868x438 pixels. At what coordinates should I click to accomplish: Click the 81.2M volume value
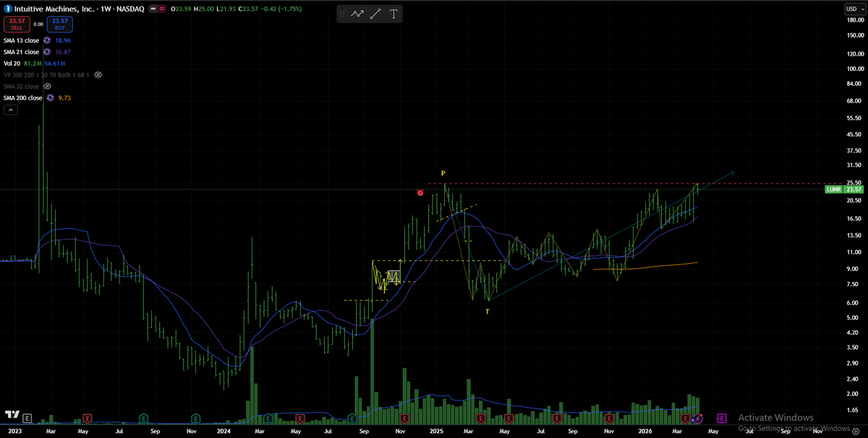click(31, 64)
